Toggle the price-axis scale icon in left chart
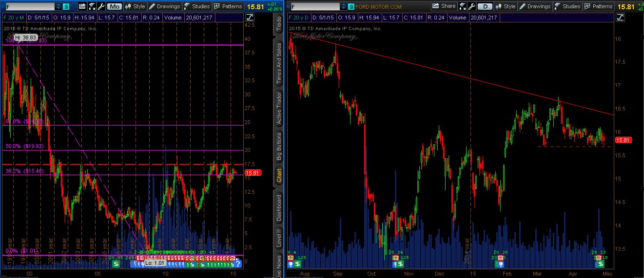Viewport: 644px width, 278px height. coord(250,18)
